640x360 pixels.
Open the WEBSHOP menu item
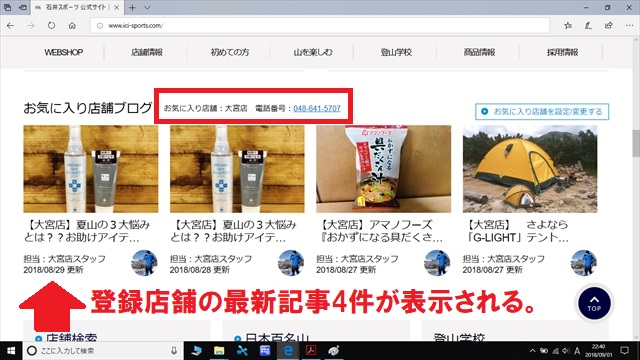point(64,52)
